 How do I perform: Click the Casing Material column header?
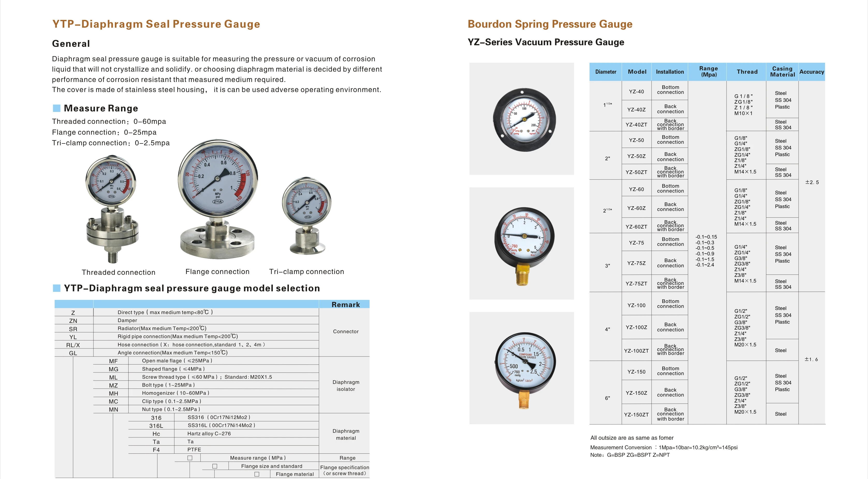pyautogui.click(x=782, y=72)
